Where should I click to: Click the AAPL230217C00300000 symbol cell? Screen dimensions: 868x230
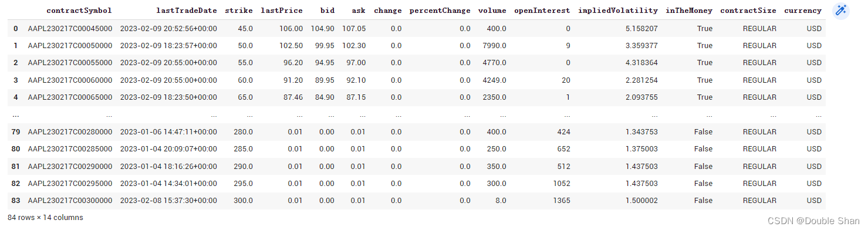click(x=70, y=201)
